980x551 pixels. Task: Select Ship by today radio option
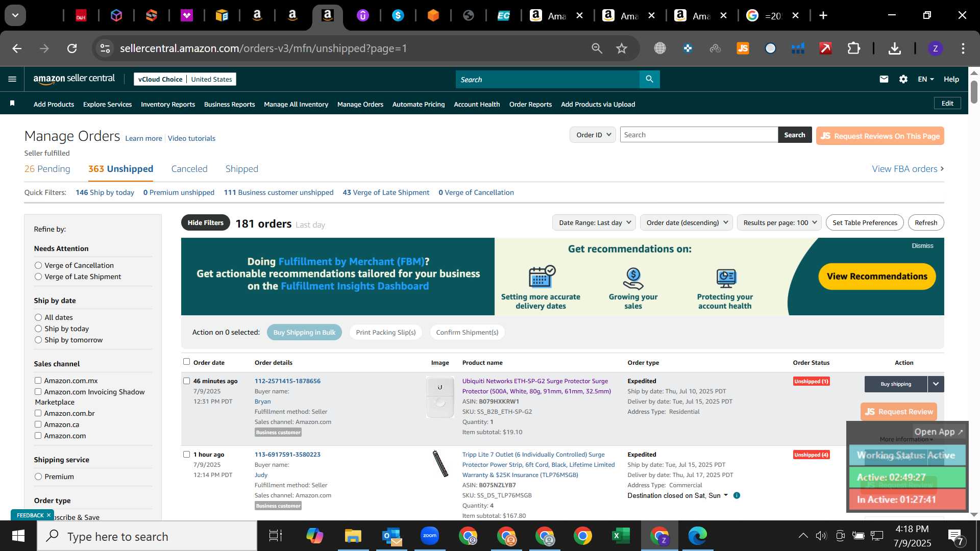[x=38, y=329]
